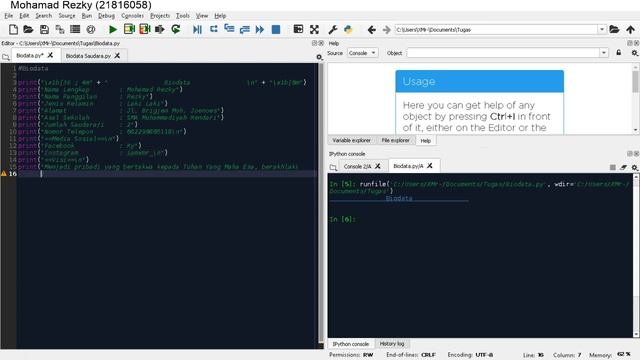Maximize the current pane

click(x=298, y=29)
